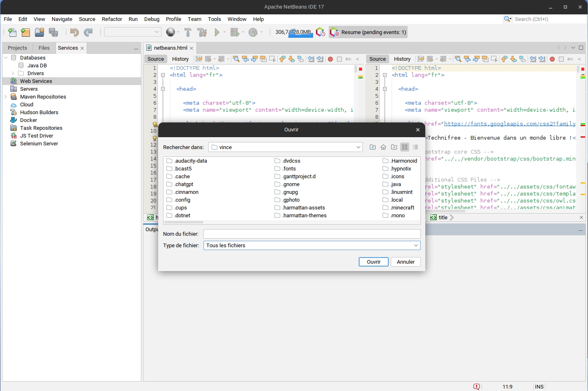Open the Refactor menu
Viewport: 588px width, 391px height.
tap(112, 19)
